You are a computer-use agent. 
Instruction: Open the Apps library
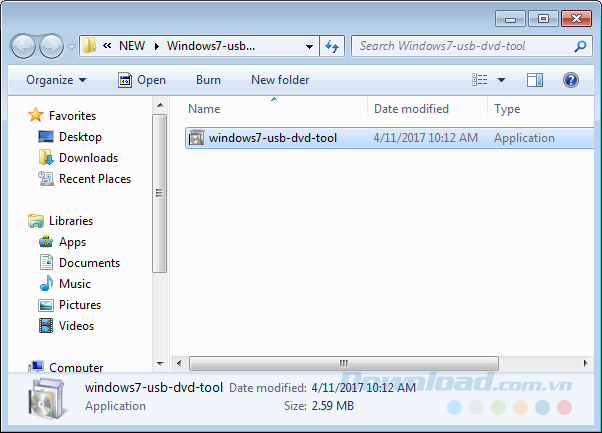(72, 242)
